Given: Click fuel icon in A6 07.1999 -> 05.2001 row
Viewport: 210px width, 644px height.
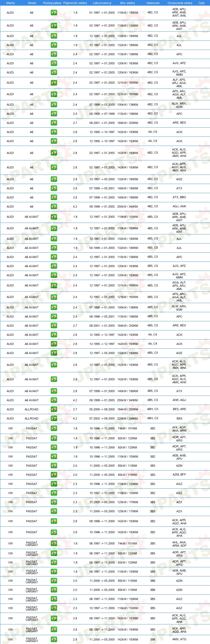Looking at the screenshot, I should coord(54,188).
